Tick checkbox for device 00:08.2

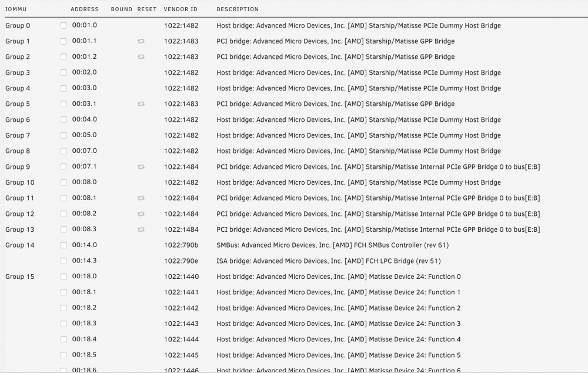[x=64, y=214]
